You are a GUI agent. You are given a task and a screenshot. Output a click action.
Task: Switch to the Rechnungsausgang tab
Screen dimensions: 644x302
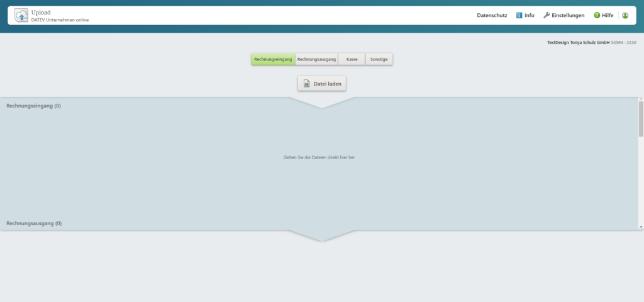[317, 59]
